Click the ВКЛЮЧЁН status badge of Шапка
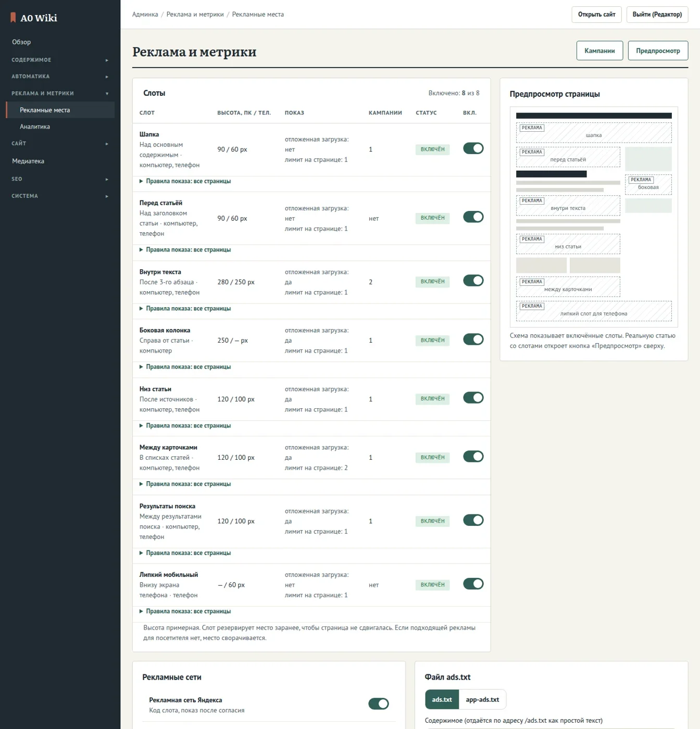This screenshot has width=700, height=729. tap(432, 149)
